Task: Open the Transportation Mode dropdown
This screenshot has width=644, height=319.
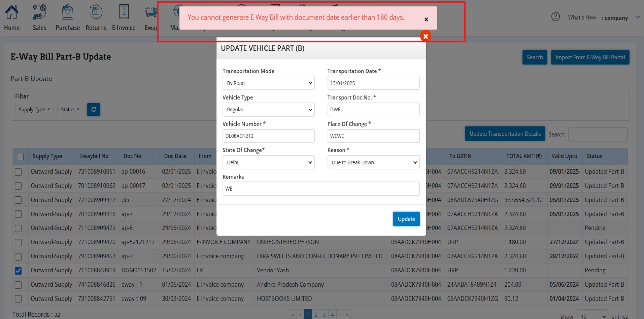Action: pos(268,83)
